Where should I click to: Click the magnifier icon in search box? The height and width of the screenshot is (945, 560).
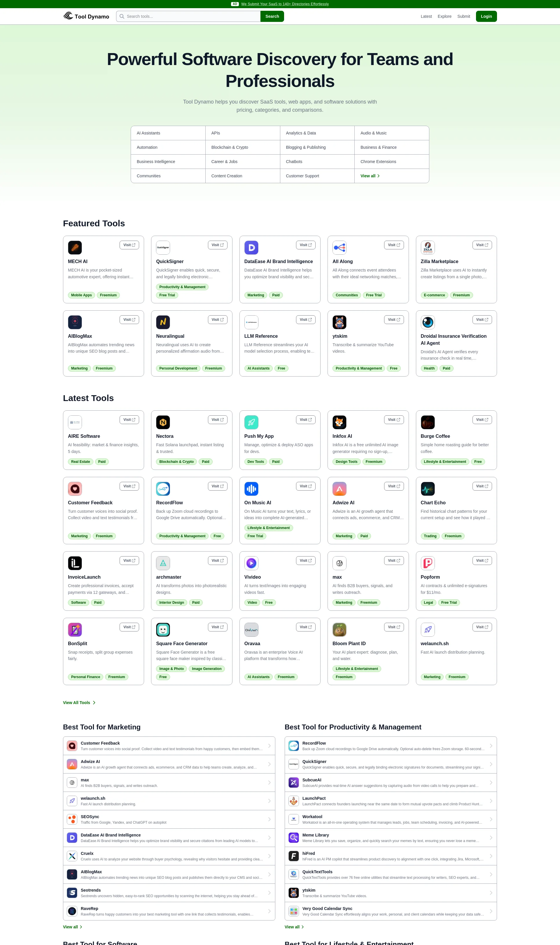click(x=122, y=16)
